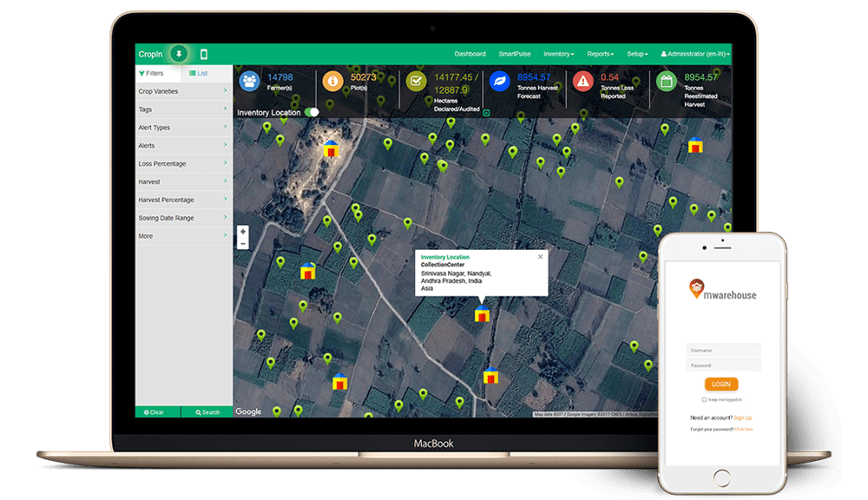
Task: Click the olive hectares checkmark icon
Action: 416,82
